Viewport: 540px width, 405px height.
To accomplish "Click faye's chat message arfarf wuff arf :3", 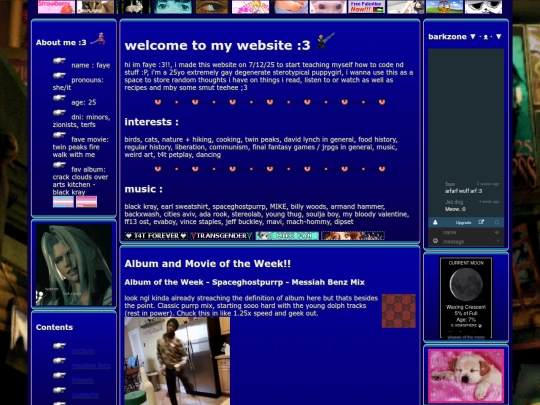I will pos(464,191).
